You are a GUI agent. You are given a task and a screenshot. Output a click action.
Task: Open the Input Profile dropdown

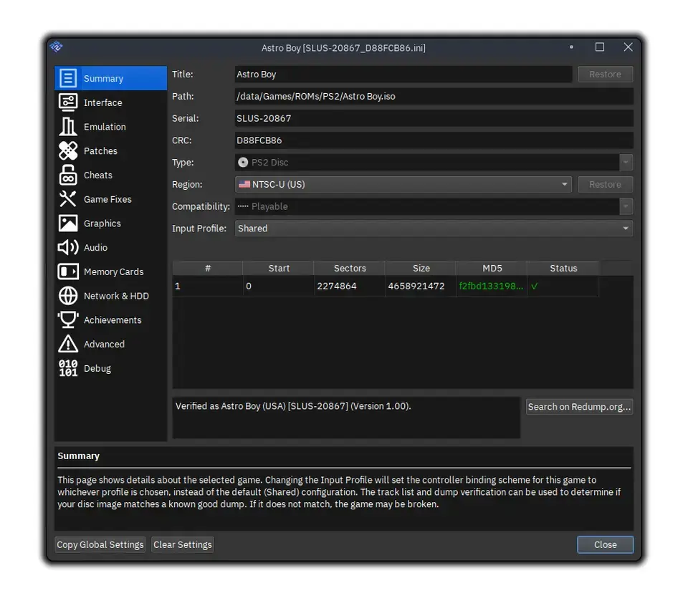click(x=434, y=228)
